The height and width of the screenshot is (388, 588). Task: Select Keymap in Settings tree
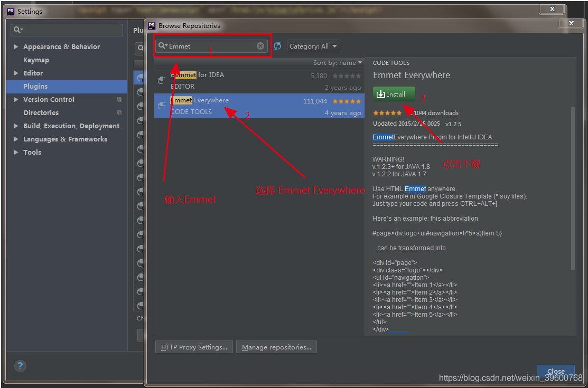pos(36,60)
